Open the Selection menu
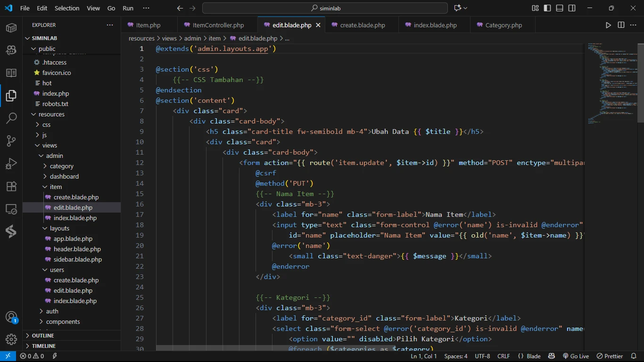644x362 pixels. [67, 8]
